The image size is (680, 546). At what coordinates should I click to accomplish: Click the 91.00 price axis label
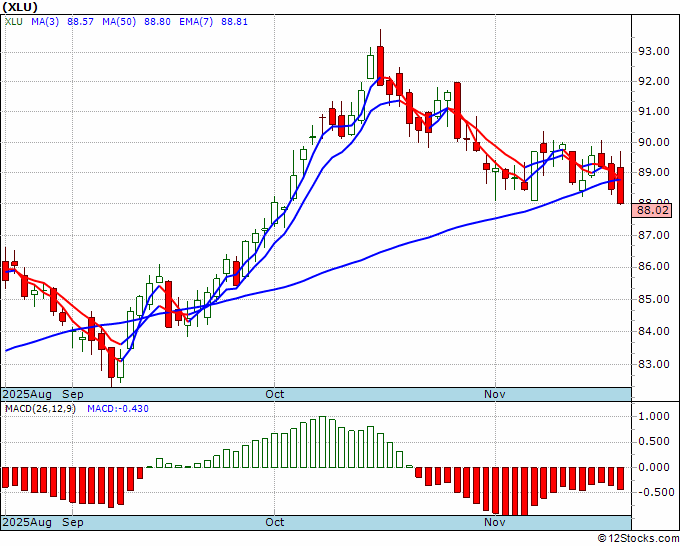[x=653, y=111]
